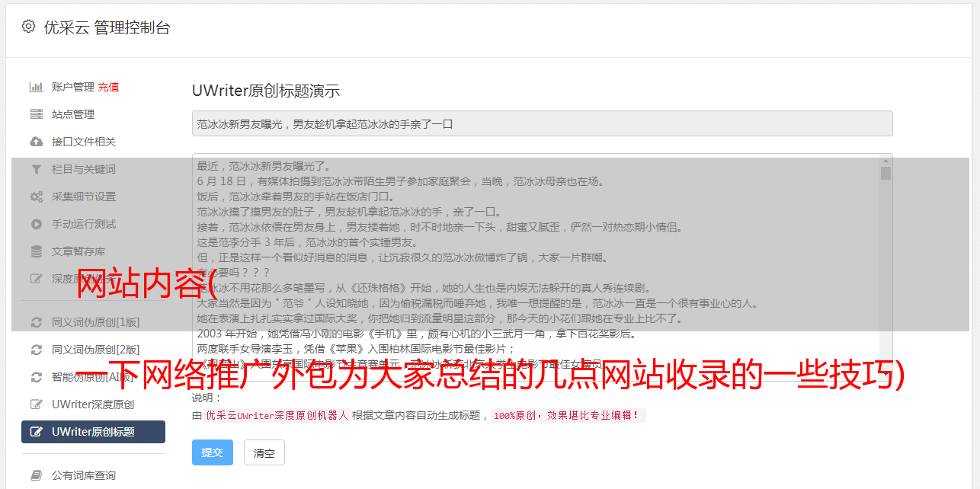This screenshot has height=489, width=980.
Task: Click inside the title input field
Action: coord(542,123)
